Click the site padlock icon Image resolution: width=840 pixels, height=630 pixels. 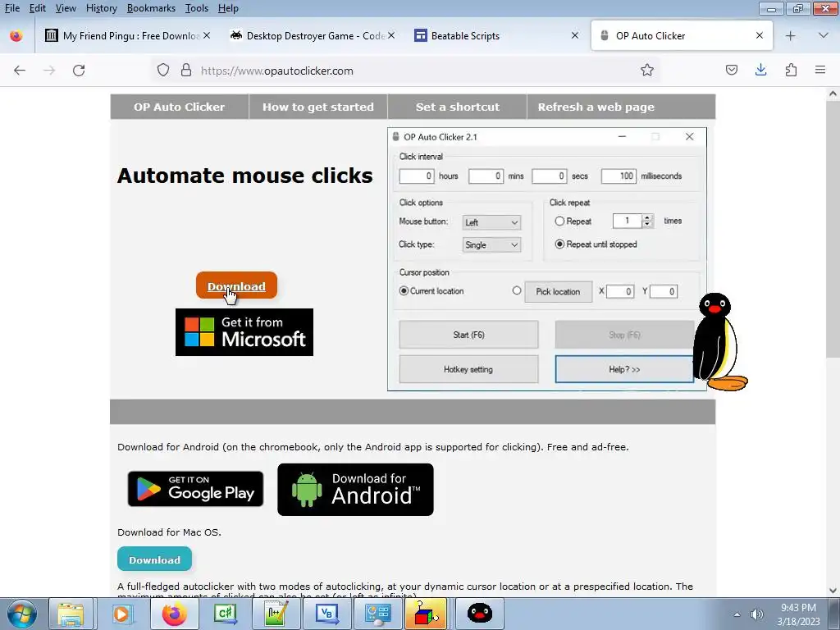coord(186,71)
